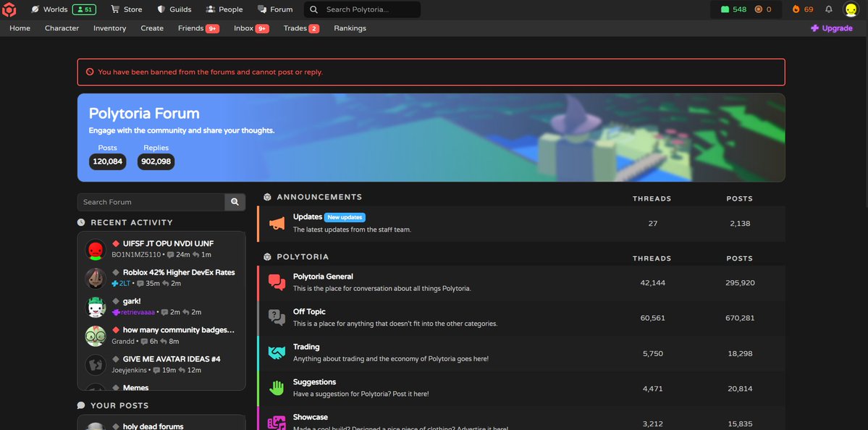Click the forum search magnifier button
868x430 pixels.
pos(235,202)
